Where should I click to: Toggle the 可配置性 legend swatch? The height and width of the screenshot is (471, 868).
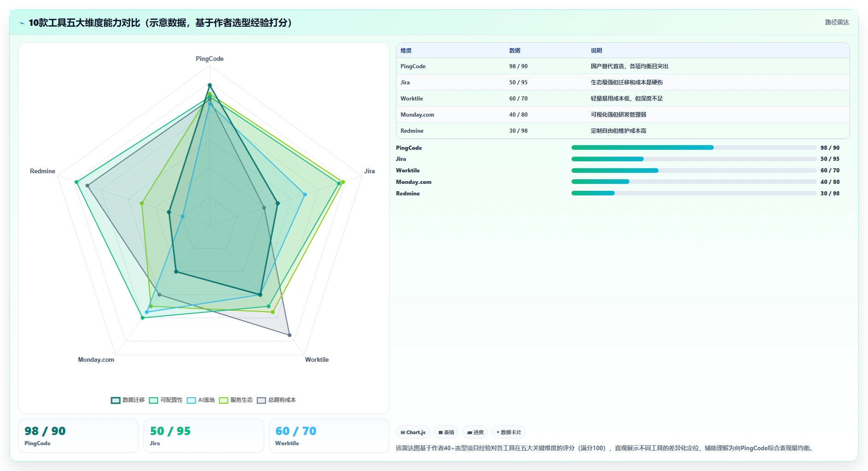point(153,400)
